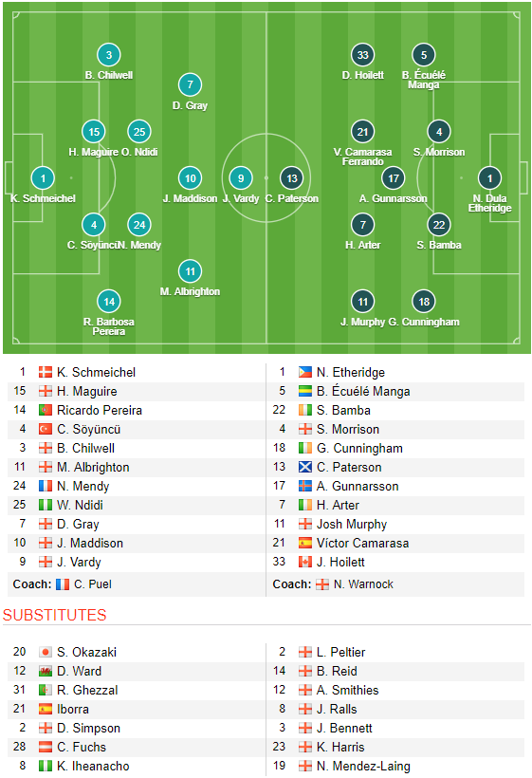532x778 pixels.
Task: Select N. Etheridge's goalkeeper circle on the pitch
Action: [490, 178]
